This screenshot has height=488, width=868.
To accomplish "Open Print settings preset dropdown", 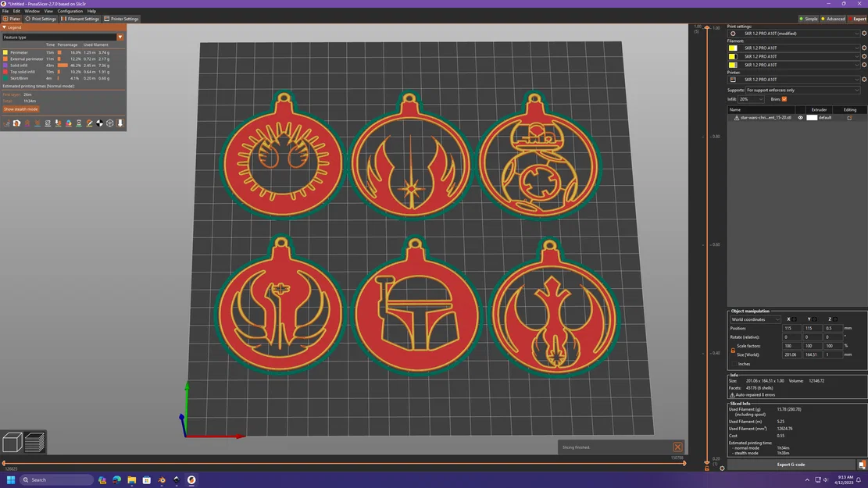I will click(794, 34).
